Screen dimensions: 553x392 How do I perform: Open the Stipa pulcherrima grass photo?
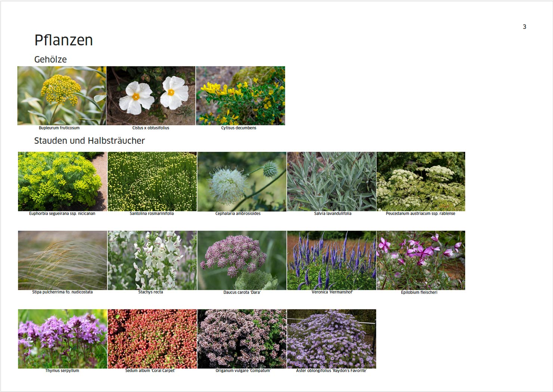point(62,260)
